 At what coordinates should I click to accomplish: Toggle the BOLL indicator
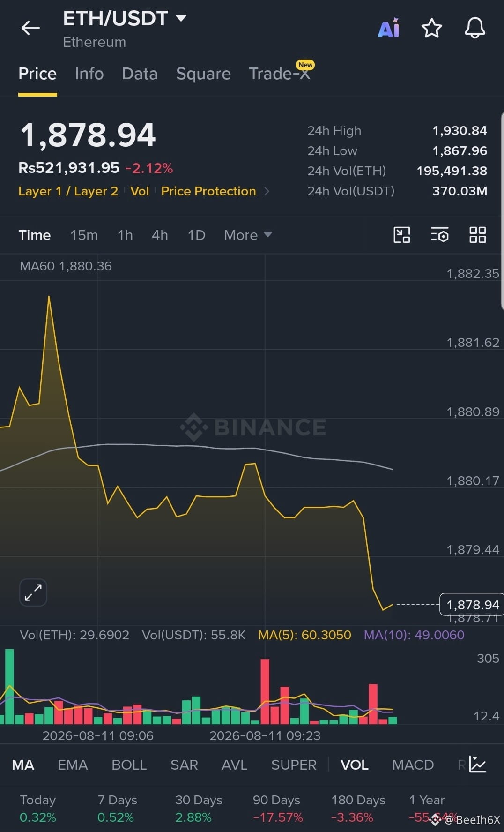pyautogui.click(x=129, y=765)
